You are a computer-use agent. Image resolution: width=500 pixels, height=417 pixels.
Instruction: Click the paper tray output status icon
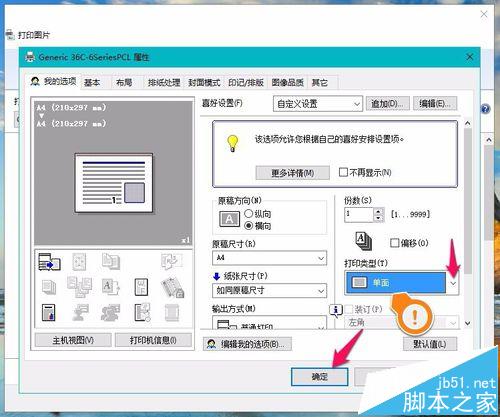point(49,262)
